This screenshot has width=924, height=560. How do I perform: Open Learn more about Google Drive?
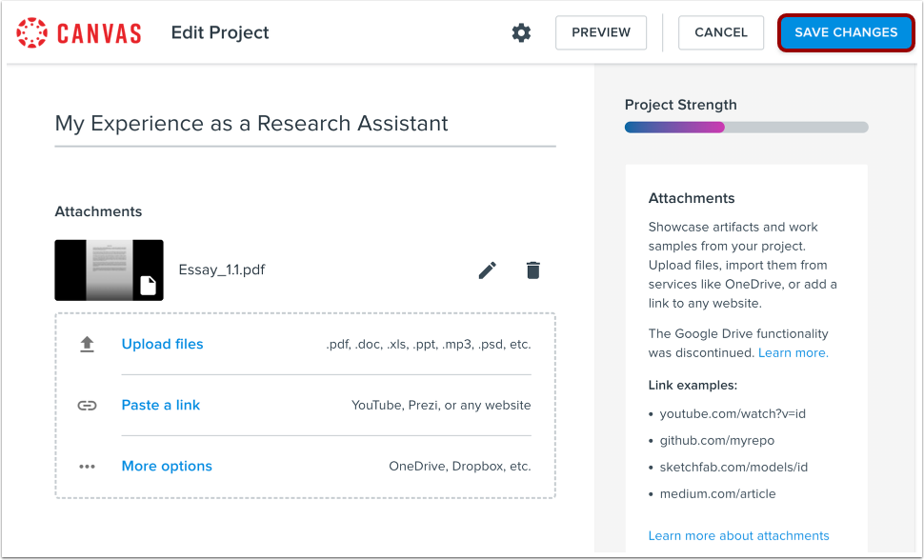[x=793, y=353]
